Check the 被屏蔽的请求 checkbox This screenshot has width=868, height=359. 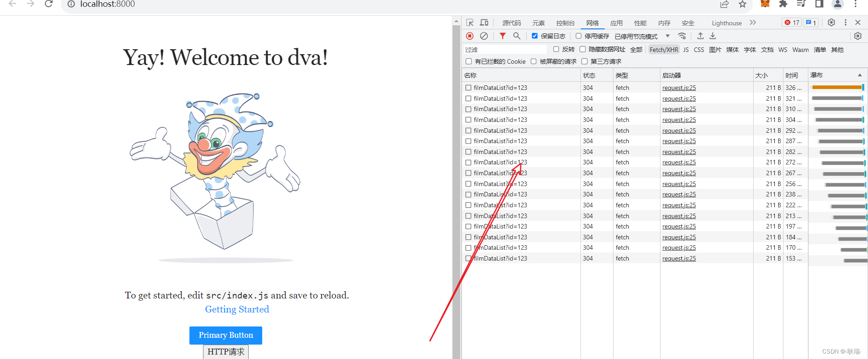pyautogui.click(x=533, y=61)
